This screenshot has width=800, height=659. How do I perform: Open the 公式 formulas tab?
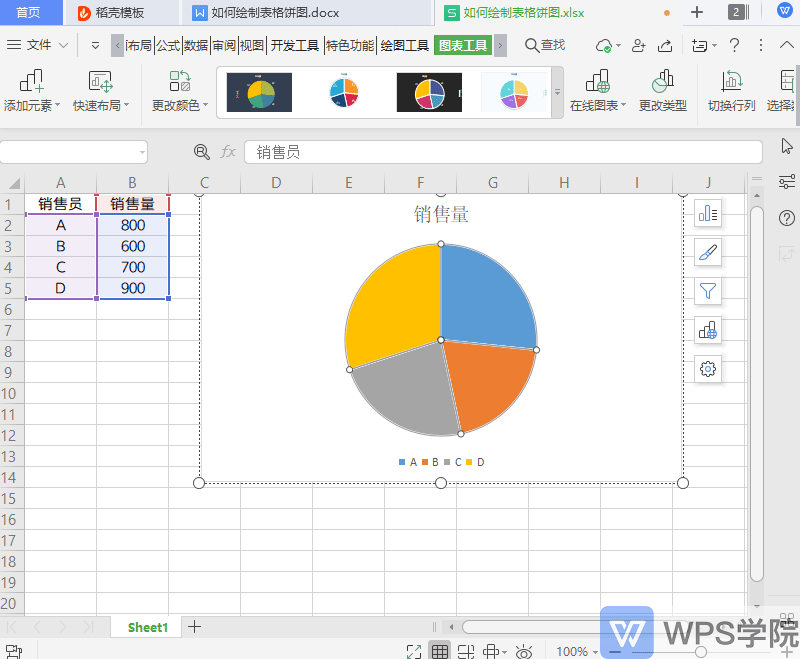[x=168, y=45]
